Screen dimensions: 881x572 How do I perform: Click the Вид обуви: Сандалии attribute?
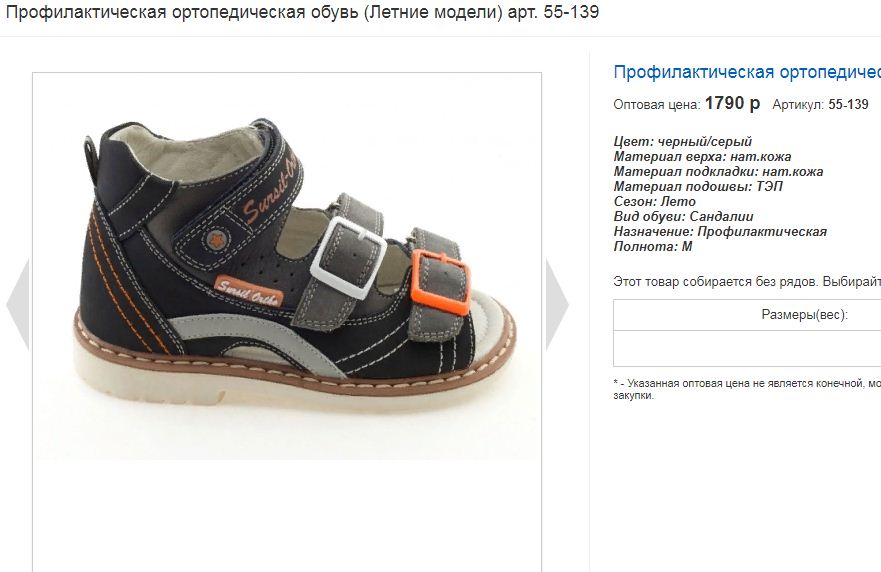(x=683, y=216)
